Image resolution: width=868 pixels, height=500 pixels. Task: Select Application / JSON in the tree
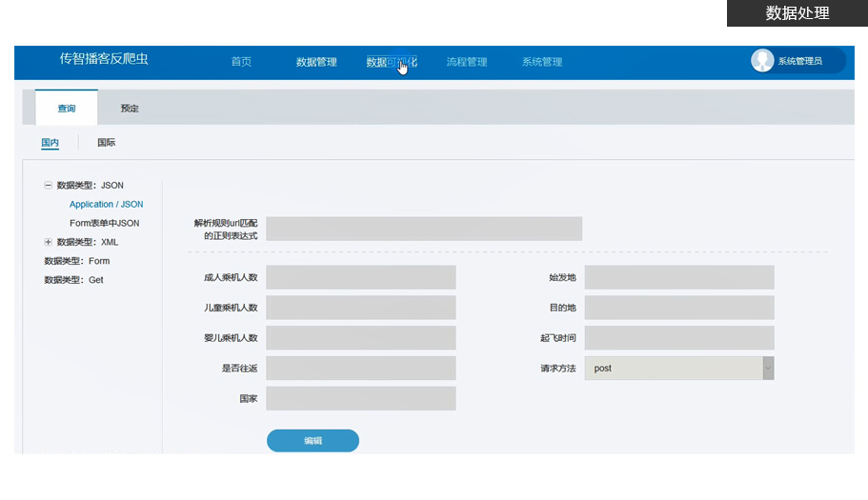tap(107, 205)
